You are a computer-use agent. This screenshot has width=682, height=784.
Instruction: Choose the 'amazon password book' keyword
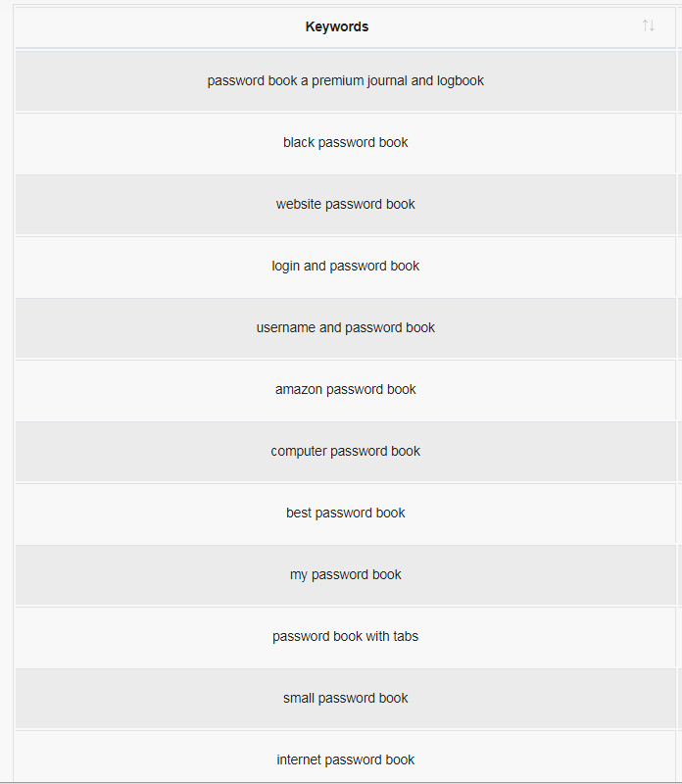(345, 389)
